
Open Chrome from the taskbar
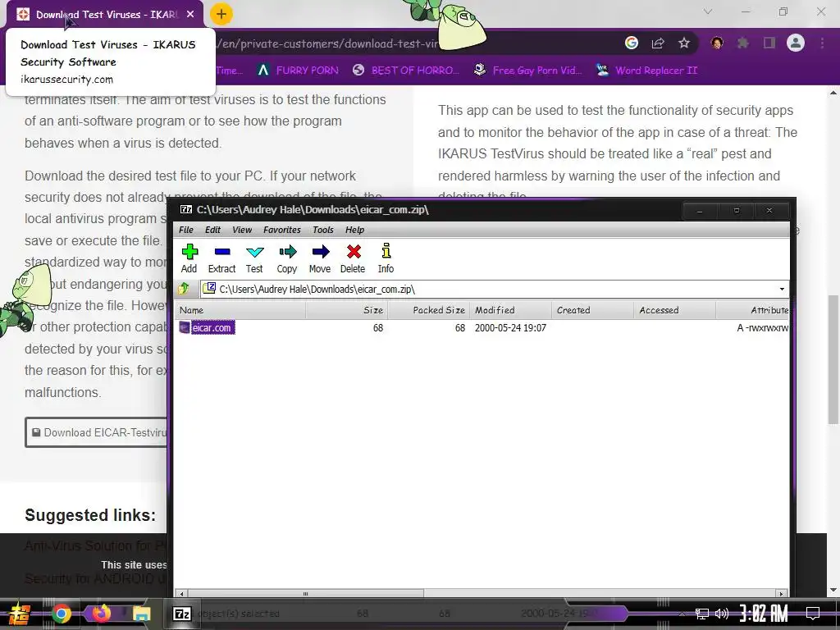pos(61,614)
